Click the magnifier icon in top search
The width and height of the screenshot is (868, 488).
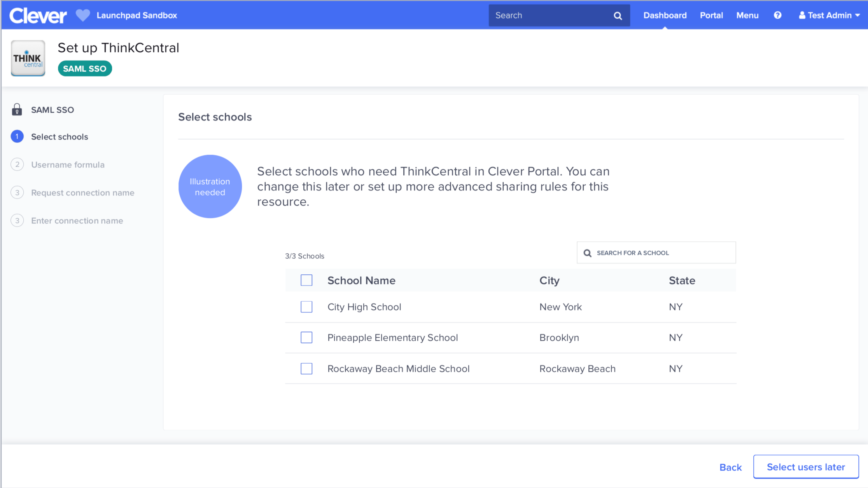click(618, 16)
